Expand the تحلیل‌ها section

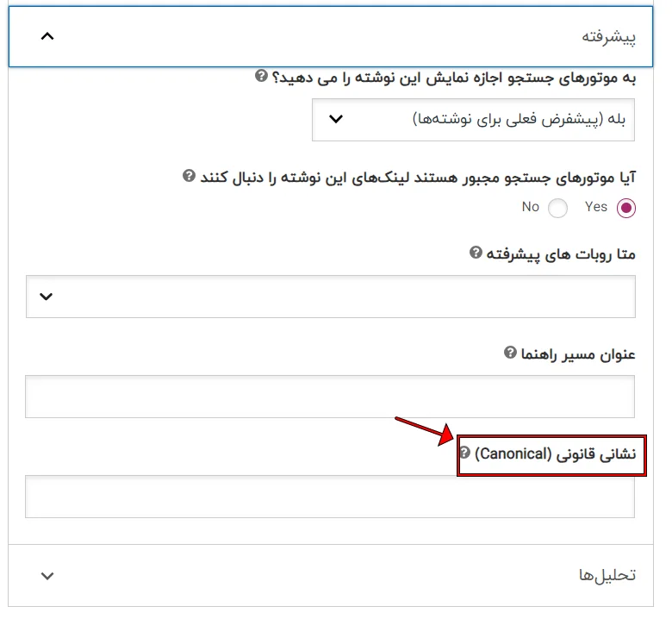[331, 575]
